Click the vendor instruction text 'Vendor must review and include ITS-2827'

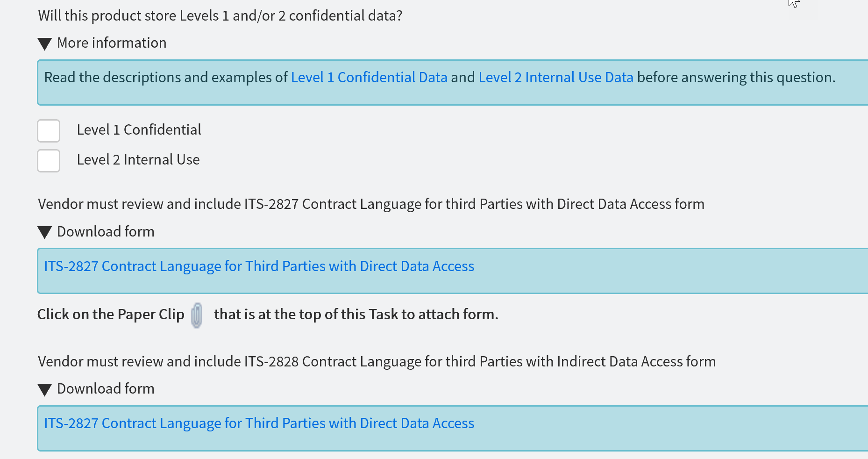(x=371, y=204)
